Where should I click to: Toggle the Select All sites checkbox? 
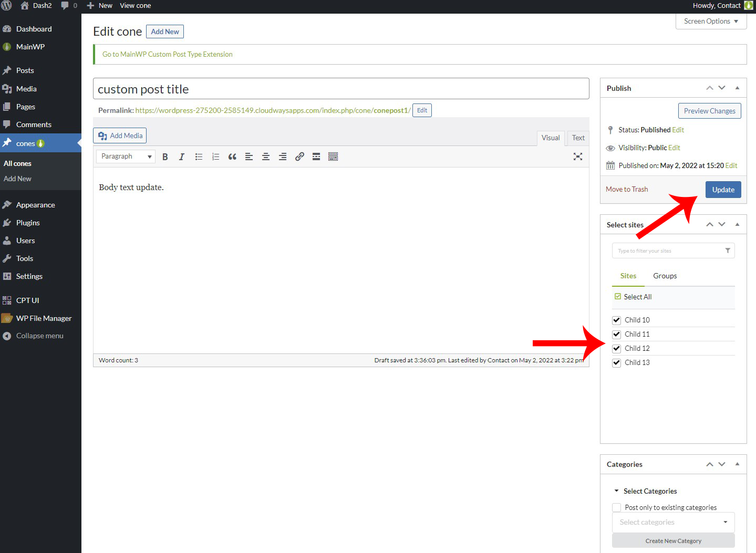[618, 296]
